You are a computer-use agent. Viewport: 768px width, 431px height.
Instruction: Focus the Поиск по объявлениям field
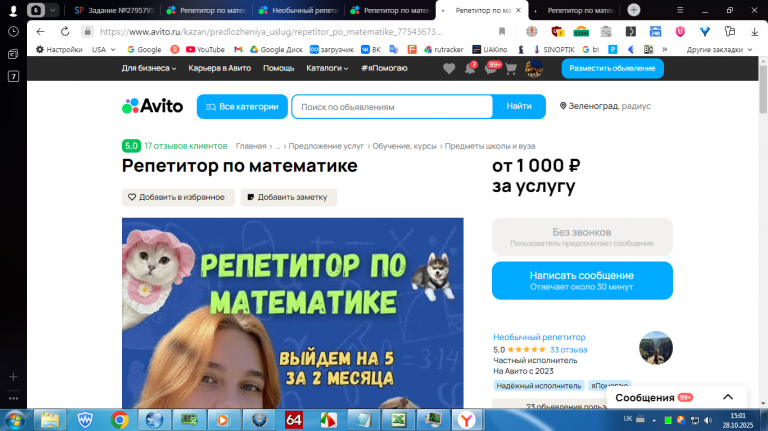(392, 107)
